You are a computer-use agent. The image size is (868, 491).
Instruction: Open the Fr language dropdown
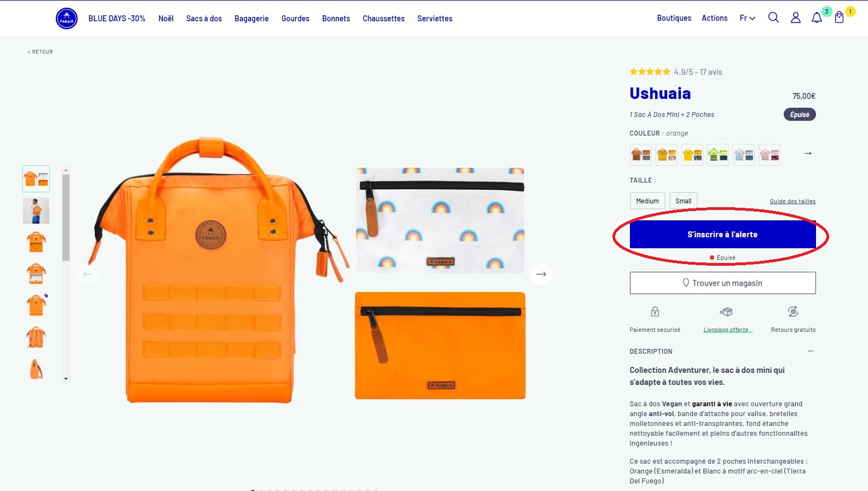pyautogui.click(x=747, y=18)
